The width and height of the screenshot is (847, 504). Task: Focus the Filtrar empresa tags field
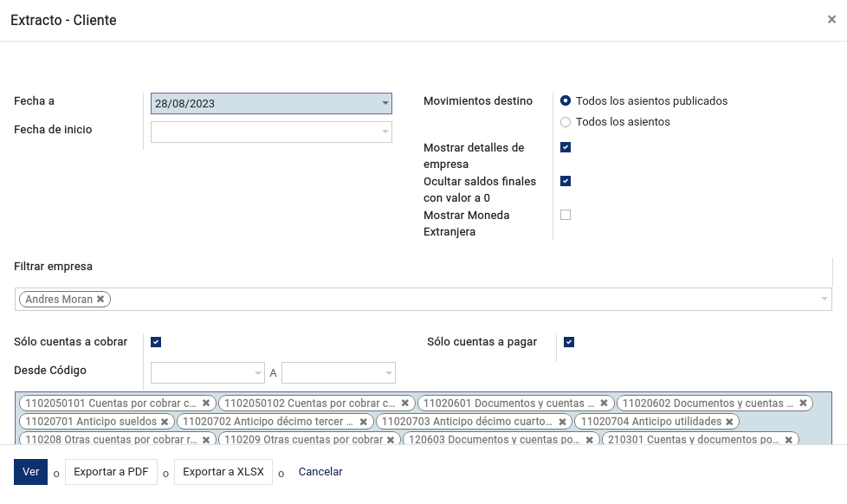pyautogui.click(x=423, y=300)
